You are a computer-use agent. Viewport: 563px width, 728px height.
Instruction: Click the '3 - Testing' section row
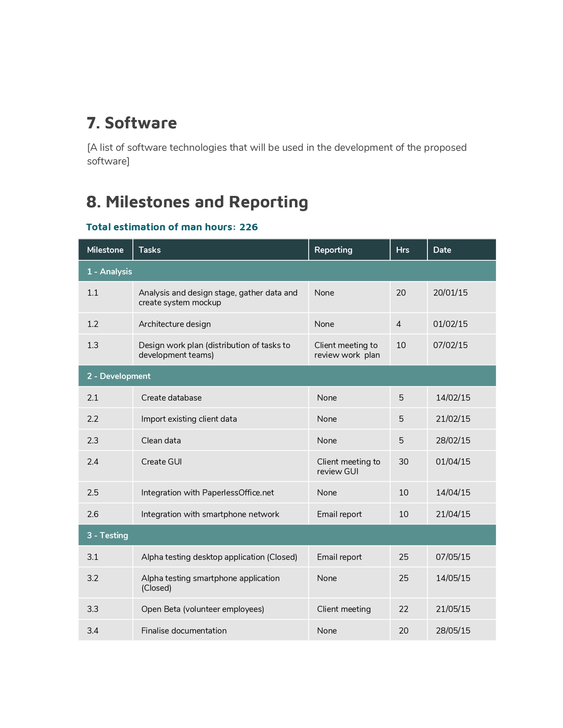(x=287, y=535)
